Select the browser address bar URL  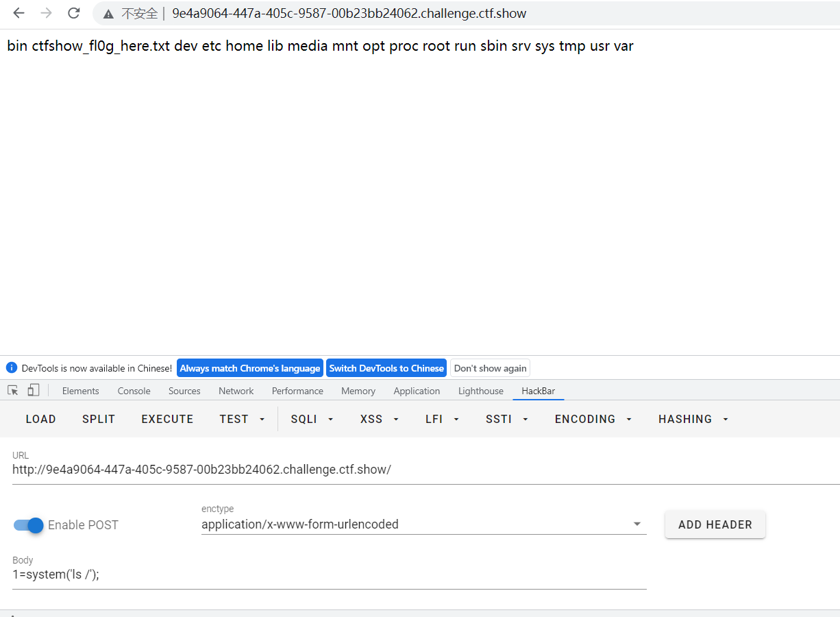[x=349, y=14]
